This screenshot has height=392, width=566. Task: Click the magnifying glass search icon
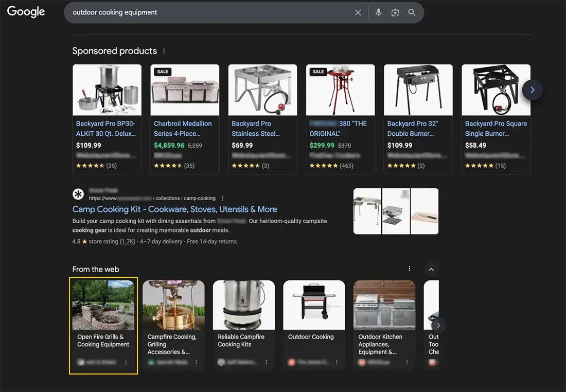tap(412, 12)
